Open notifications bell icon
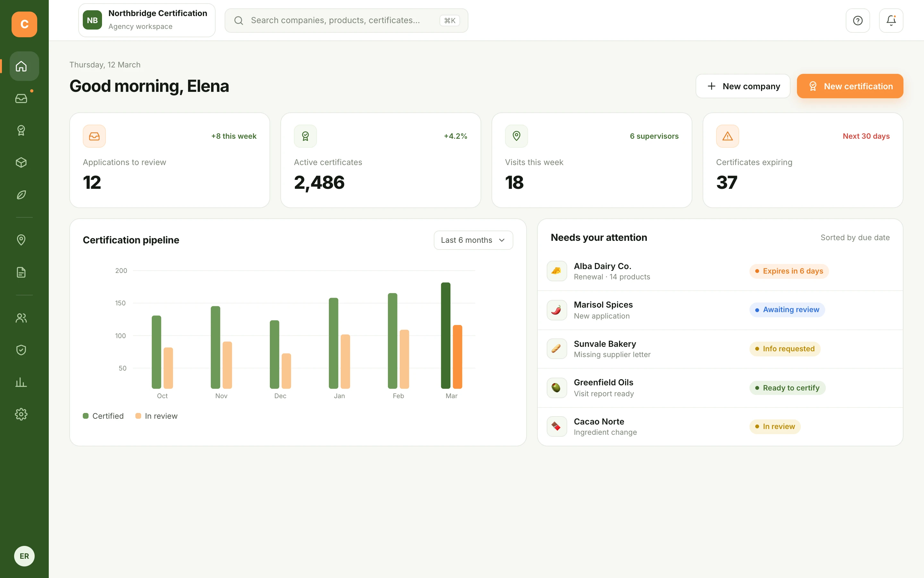Screen dimensions: 924x578 click(891, 21)
